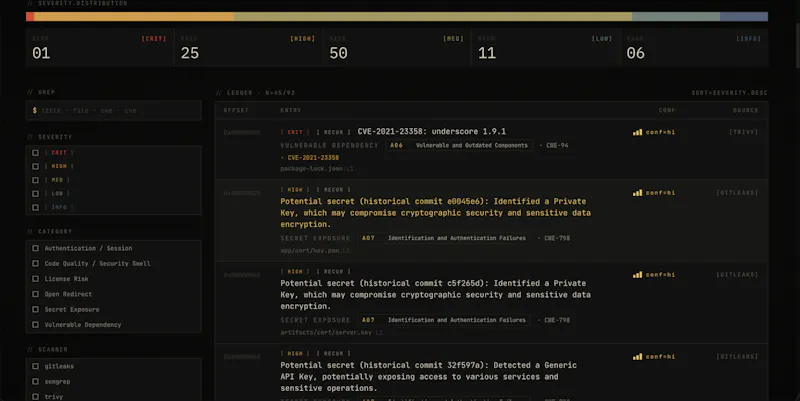Check the Open Redirect category

coord(35,294)
